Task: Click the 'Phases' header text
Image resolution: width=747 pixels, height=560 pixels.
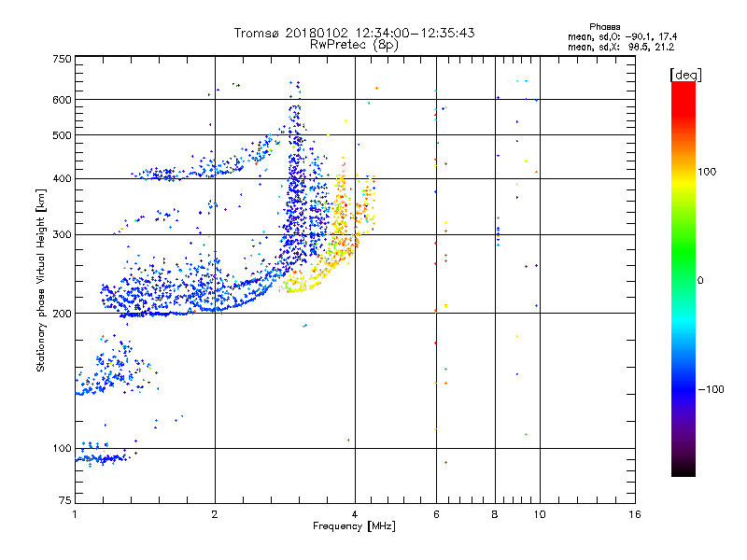Action: click(604, 27)
